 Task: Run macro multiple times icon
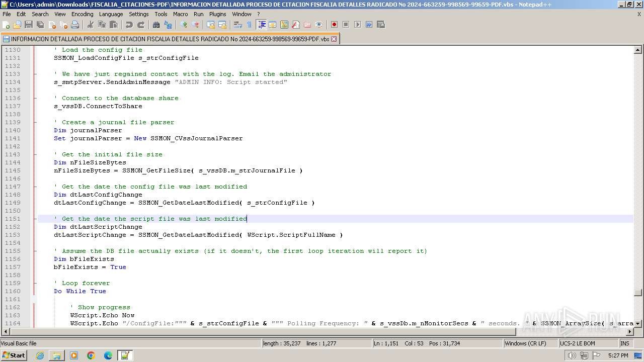pyautogui.click(x=369, y=25)
